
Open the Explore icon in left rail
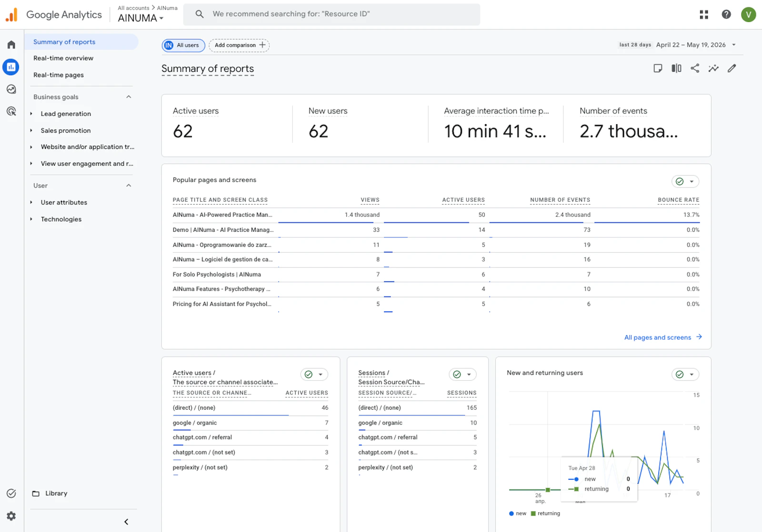(x=11, y=89)
